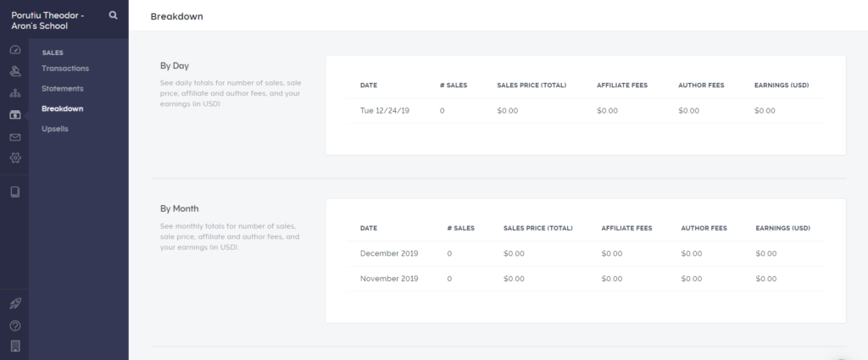Screen dimensions: 868x360
Task: Click the rocket launch icon in sidebar
Action: coord(15,303)
